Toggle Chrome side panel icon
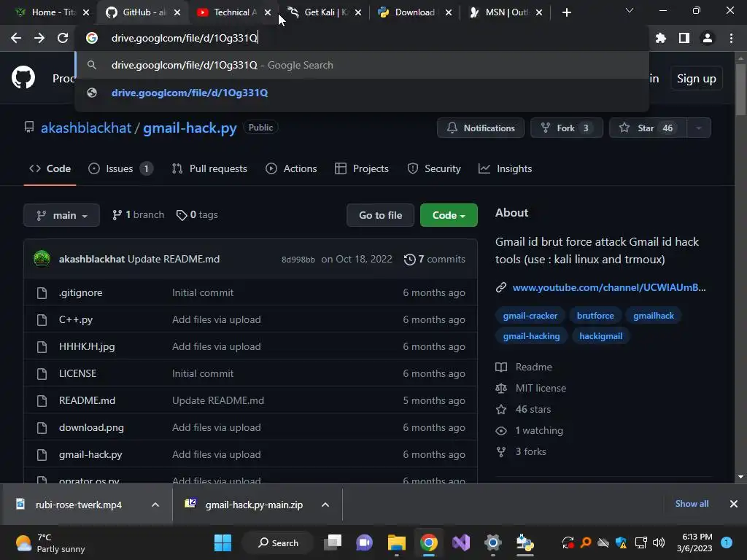747x560 pixels. (x=684, y=38)
